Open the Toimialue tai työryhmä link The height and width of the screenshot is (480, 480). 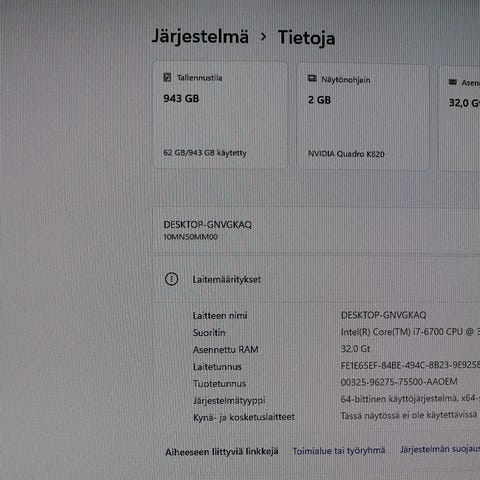[339, 451]
